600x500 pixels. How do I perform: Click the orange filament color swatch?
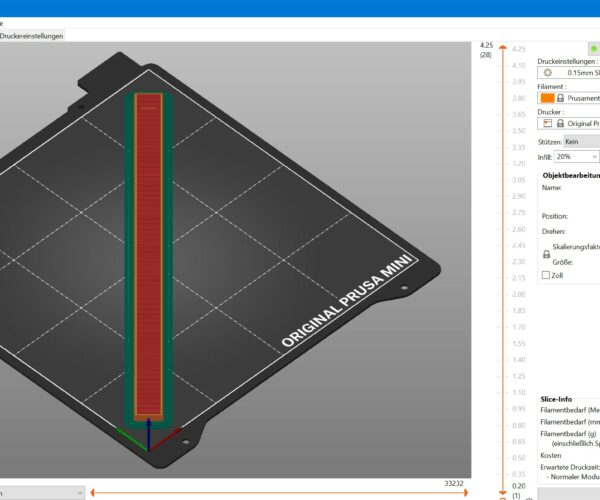pyautogui.click(x=547, y=98)
